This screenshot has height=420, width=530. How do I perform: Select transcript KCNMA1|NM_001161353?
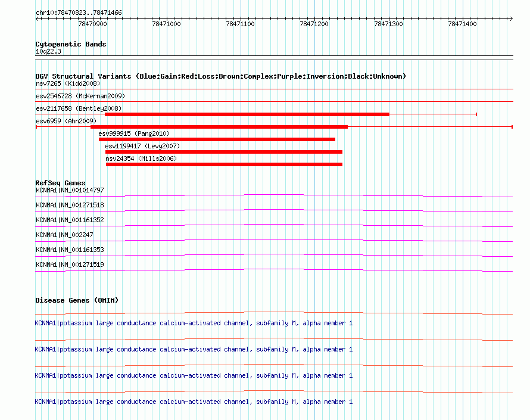(70, 250)
